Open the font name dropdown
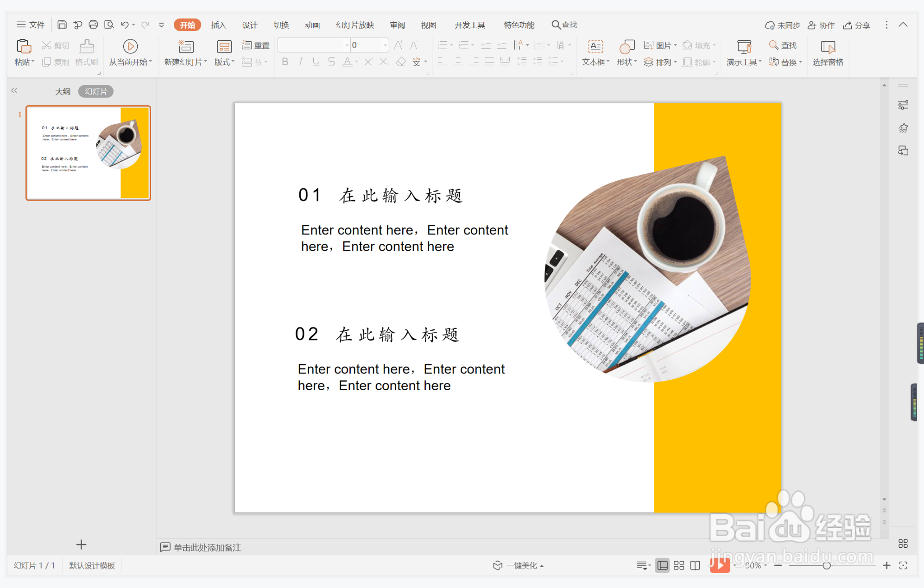 (347, 45)
